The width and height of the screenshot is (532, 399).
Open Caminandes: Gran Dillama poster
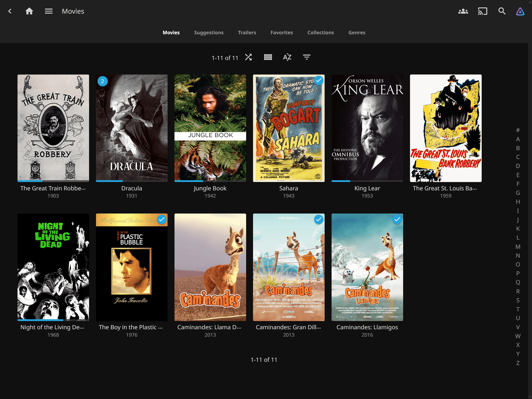pyautogui.click(x=289, y=267)
